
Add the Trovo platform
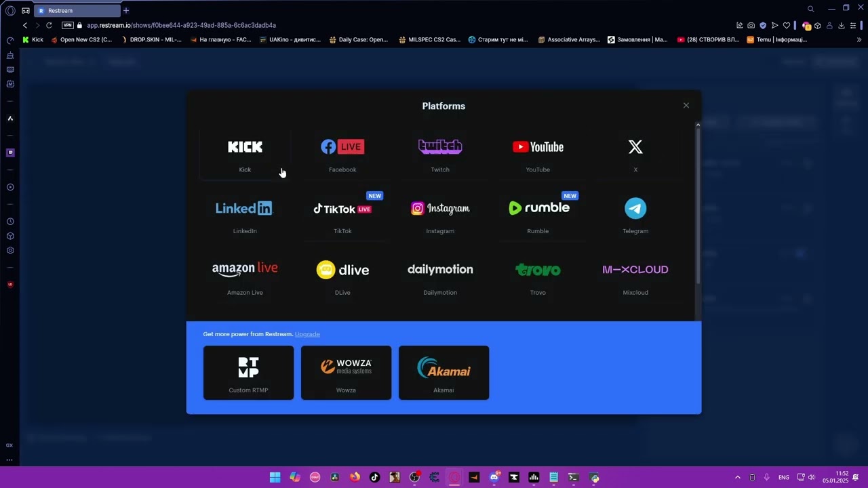[538, 279]
